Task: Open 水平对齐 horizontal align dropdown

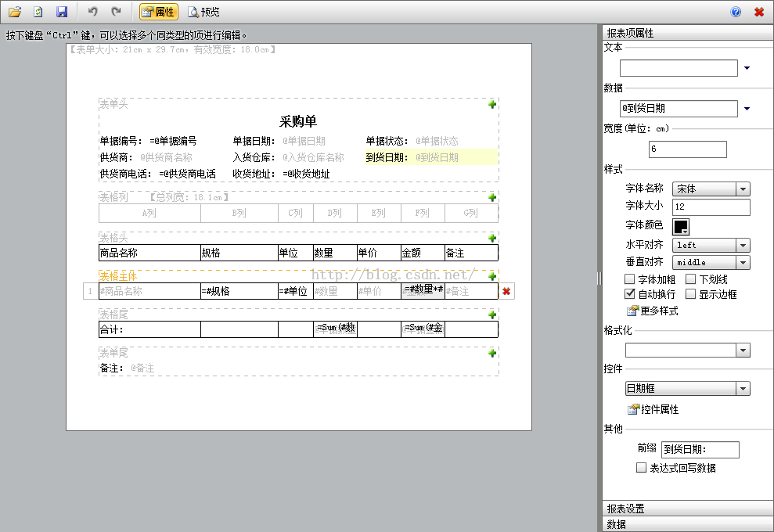Action: point(743,246)
